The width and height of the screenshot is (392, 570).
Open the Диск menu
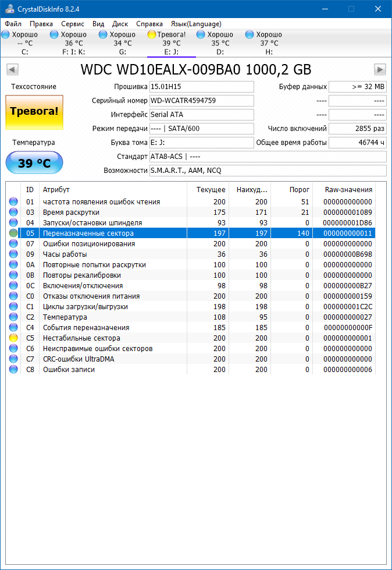point(120,24)
